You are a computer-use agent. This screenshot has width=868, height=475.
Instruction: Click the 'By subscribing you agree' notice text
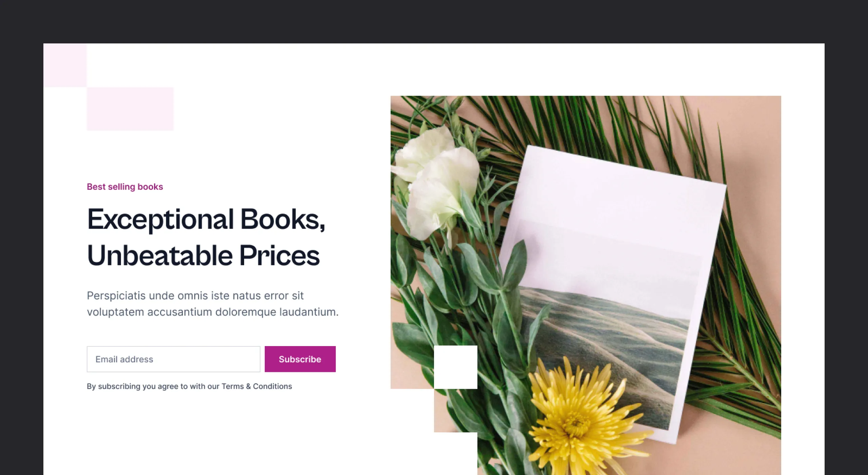click(189, 386)
